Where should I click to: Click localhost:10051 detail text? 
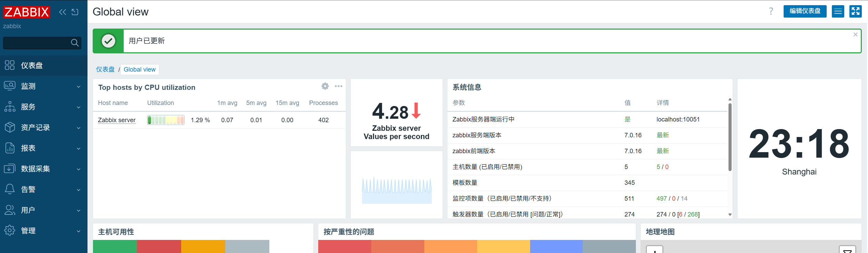click(x=678, y=119)
